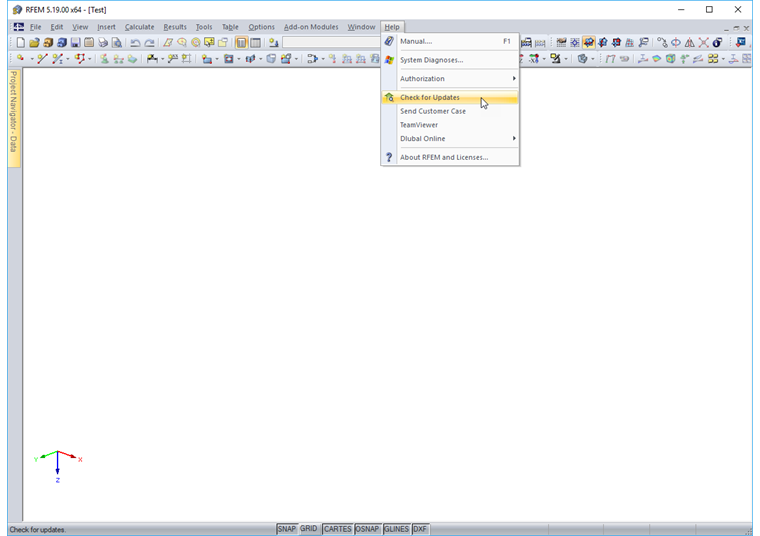Open the dropdown arrow beside surface tool
This screenshot has height=536, width=760.
pos(217,59)
